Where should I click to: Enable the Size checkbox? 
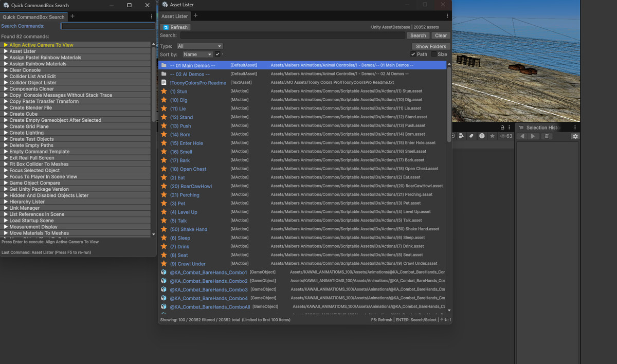pyautogui.click(x=434, y=54)
